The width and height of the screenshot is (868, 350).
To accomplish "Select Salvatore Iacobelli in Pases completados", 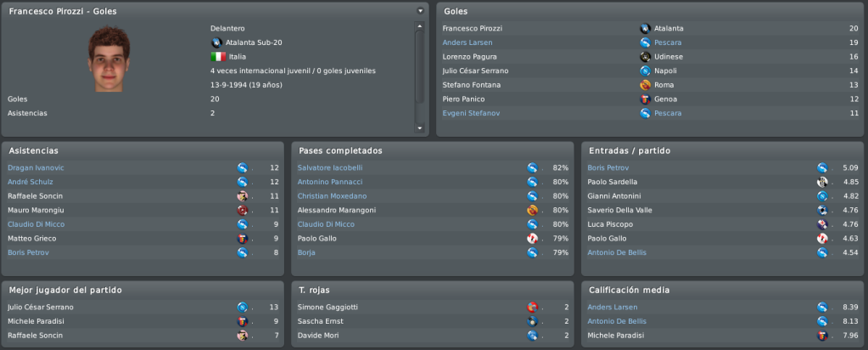I will click(x=330, y=167).
